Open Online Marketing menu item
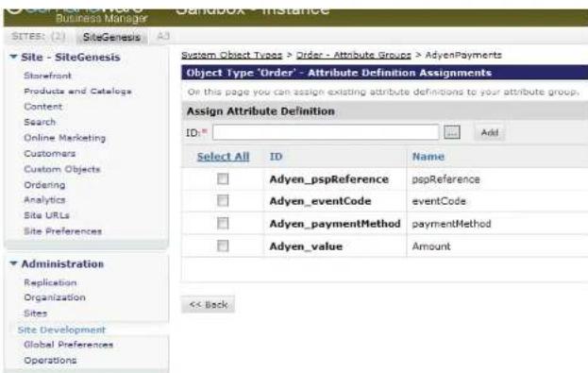Screen dimensions: 588x373 pos(65,138)
